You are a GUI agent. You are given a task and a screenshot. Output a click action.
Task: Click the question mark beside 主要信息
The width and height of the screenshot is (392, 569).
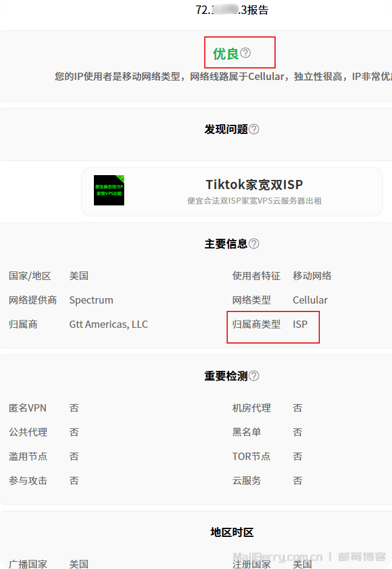pyautogui.click(x=254, y=244)
